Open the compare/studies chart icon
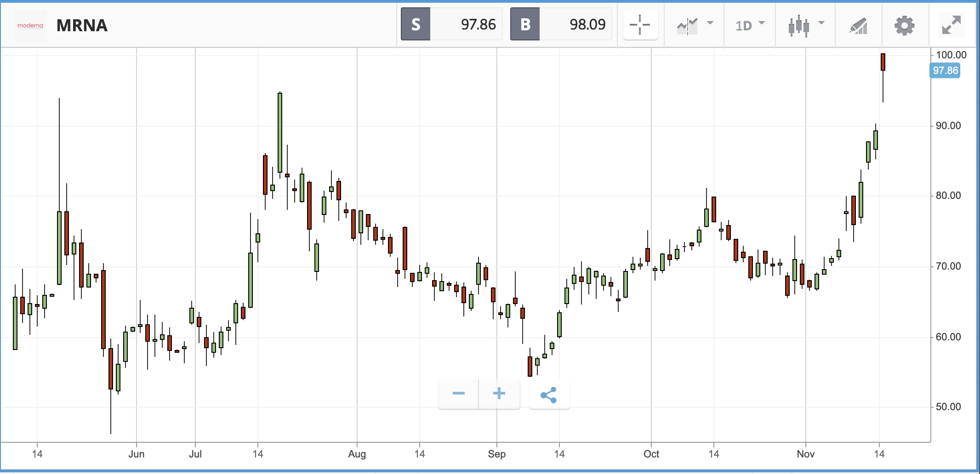This screenshot has width=980, height=474. pyautogui.click(x=687, y=26)
